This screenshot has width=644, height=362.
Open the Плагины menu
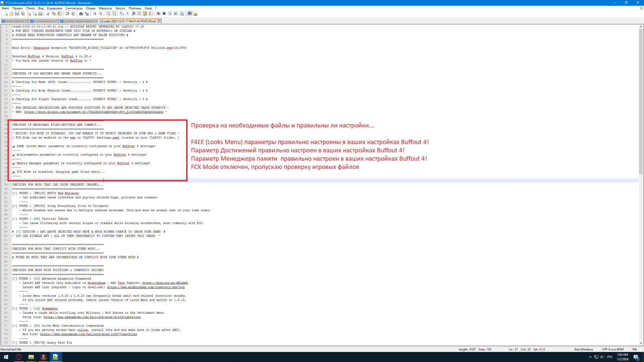point(135,8)
